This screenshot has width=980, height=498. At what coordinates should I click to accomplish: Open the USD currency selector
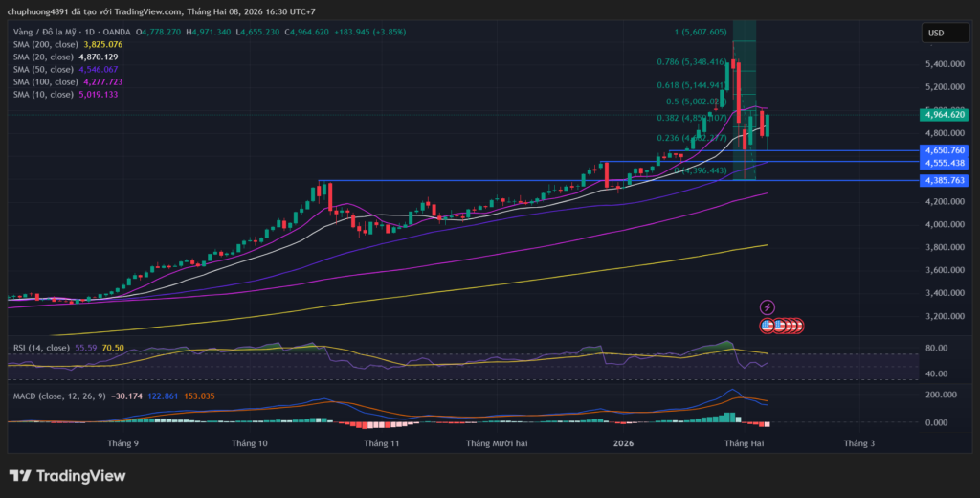coord(937,33)
